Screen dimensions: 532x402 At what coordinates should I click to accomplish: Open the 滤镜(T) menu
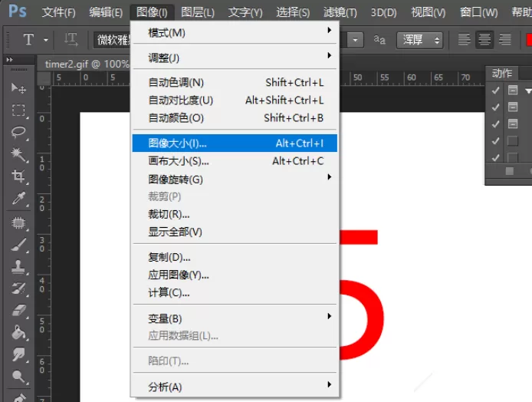click(x=340, y=12)
